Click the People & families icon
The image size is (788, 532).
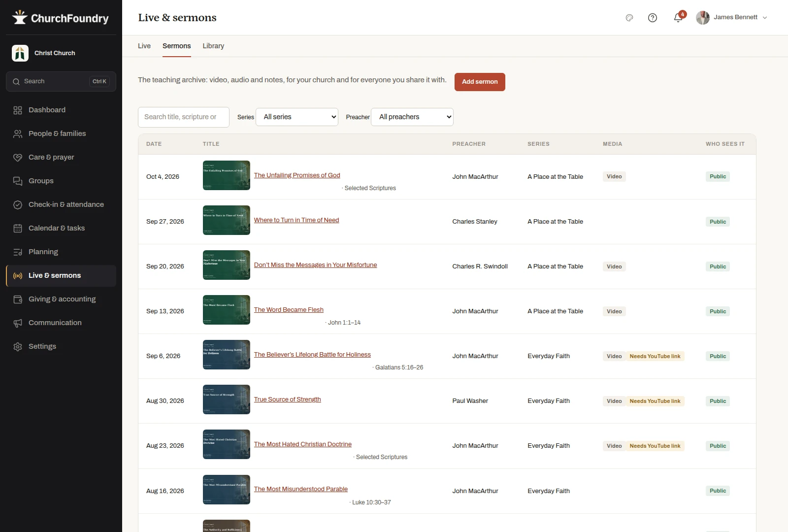tap(18, 134)
